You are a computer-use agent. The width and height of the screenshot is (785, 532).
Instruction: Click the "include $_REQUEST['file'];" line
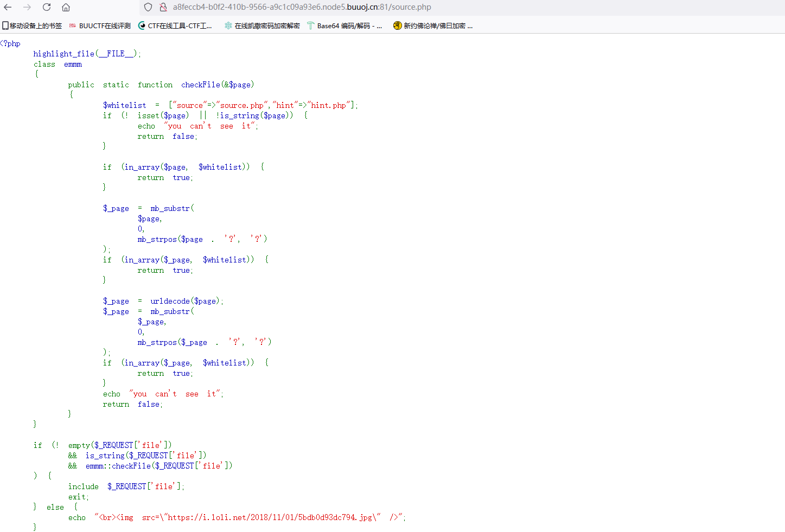coord(126,486)
